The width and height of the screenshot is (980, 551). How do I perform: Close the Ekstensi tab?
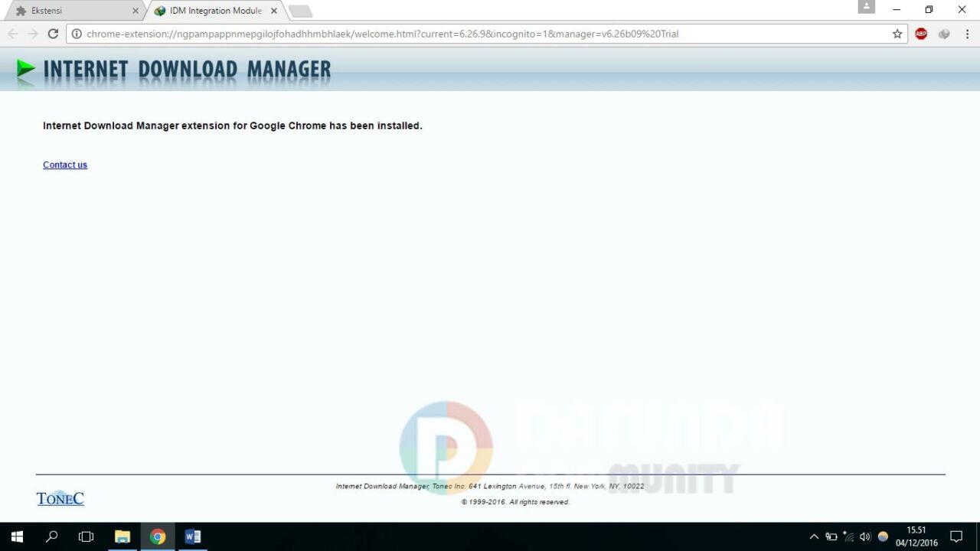[x=136, y=11]
